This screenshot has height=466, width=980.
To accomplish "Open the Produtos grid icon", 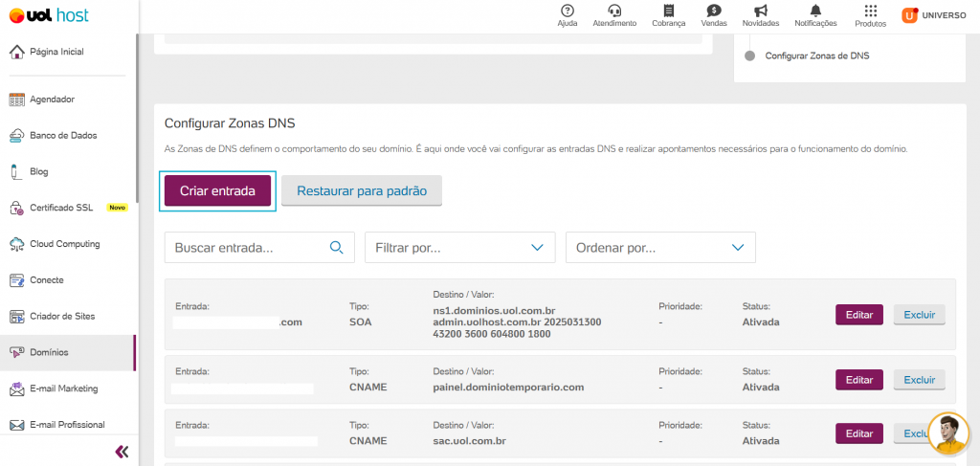I will [x=870, y=11].
